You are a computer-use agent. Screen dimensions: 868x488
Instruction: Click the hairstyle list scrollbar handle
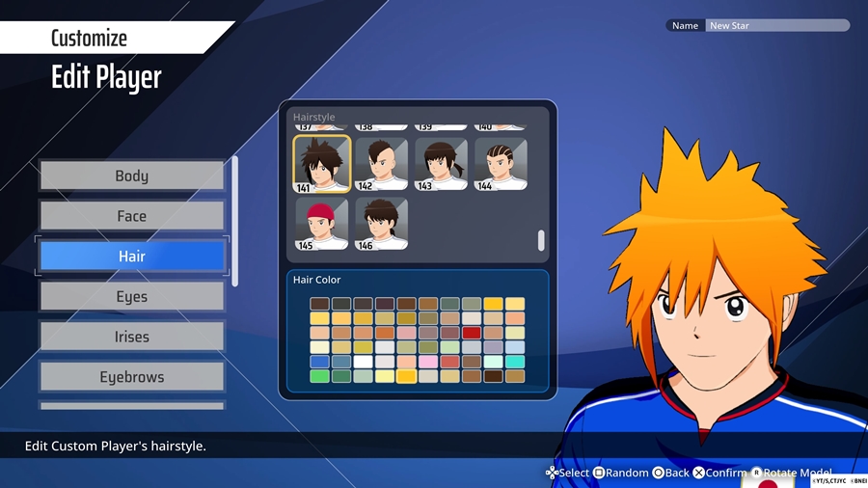(x=541, y=240)
